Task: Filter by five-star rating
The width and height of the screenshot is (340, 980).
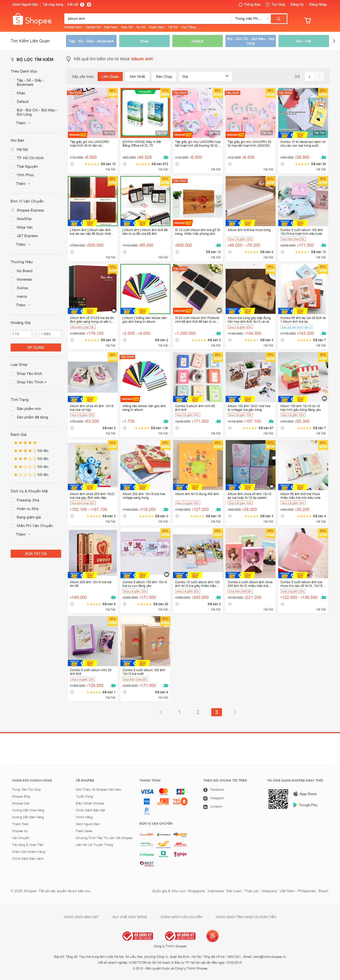Action: tap(25, 442)
